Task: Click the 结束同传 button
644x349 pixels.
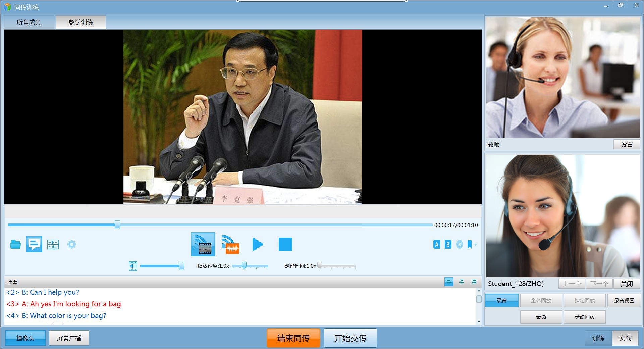Action: (x=293, y=338)
